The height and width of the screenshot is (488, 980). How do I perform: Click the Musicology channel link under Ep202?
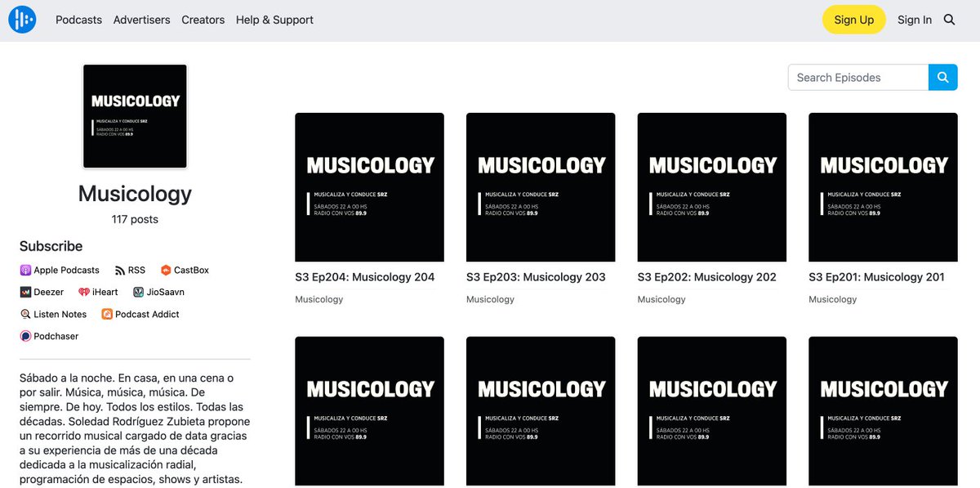pyautogui.click(x=661, y=299)
